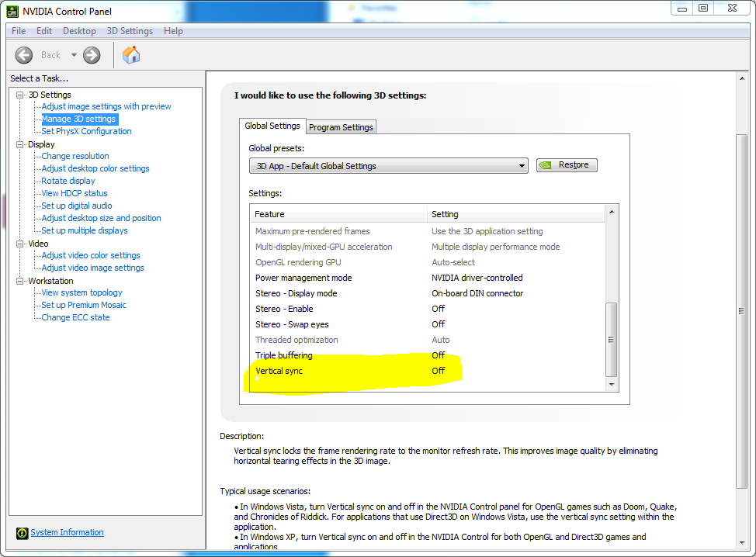Click the settings list scroll down arrow

click(x=612, y=385)
